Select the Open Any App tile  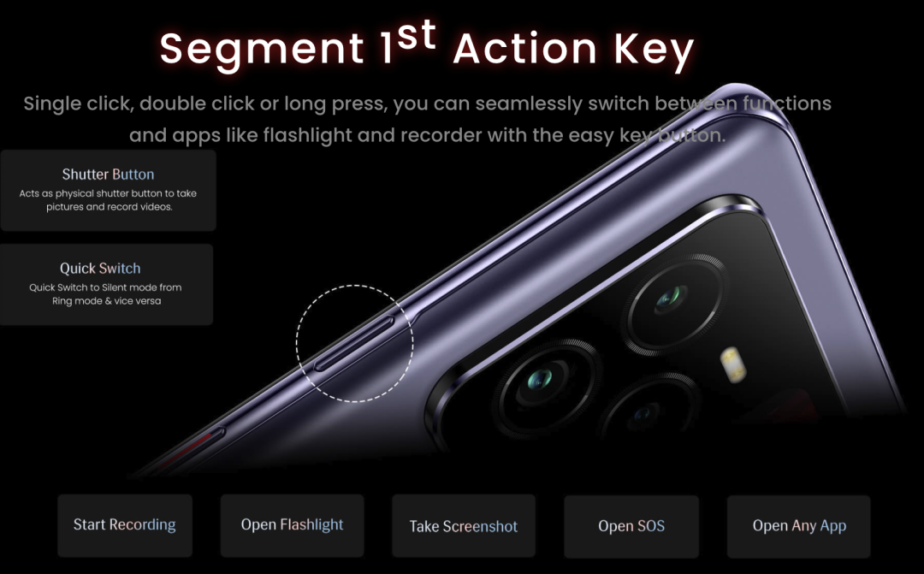pyautogui.click(x=798, y=526)
